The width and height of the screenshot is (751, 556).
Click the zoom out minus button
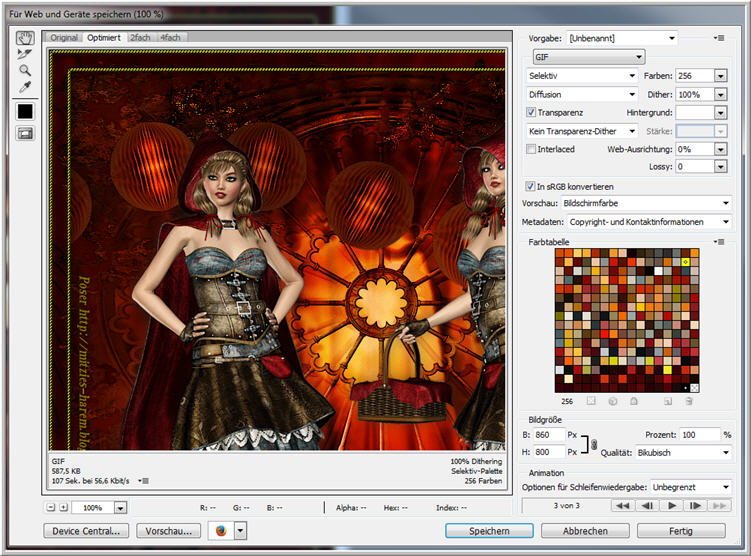(x=51, y=507)
